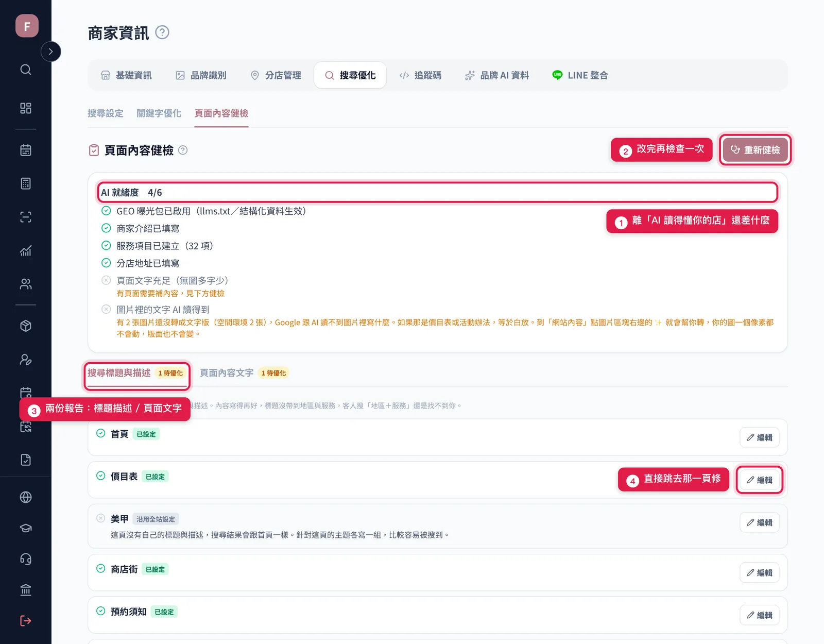Open the document checkmark icon in sidebar
This screenshot has height=644, width=824.
pos(26,460)
